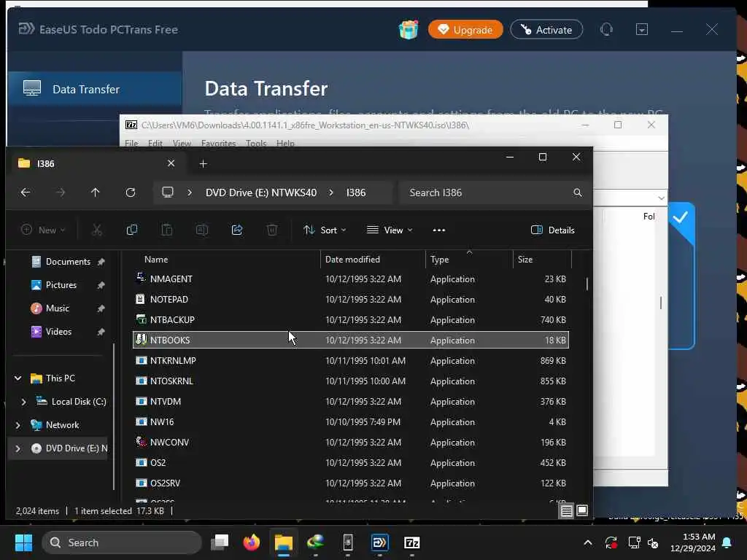Open the Edit menu in 7-Zip window
Image resolution: width=747 pixels, height=560 pixels.
point(155,143)
